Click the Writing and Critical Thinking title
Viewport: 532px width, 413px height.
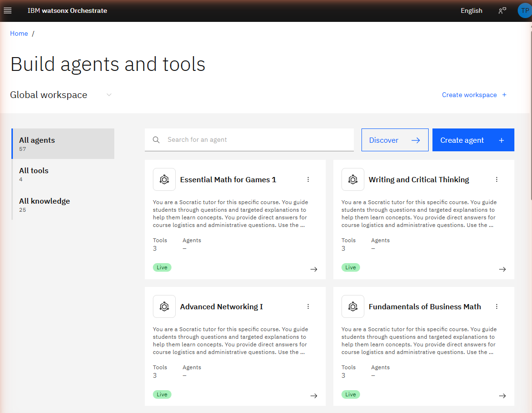(x=419, y=180)
